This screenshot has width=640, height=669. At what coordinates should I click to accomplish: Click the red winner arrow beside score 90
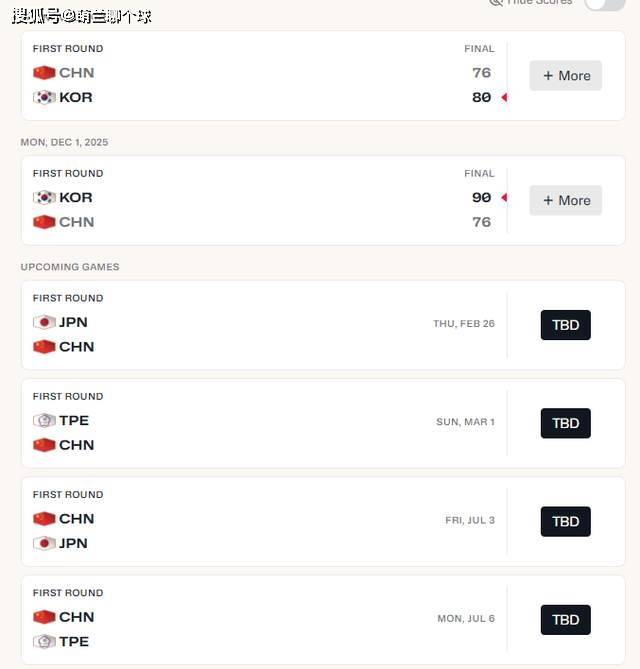(504, 198)
